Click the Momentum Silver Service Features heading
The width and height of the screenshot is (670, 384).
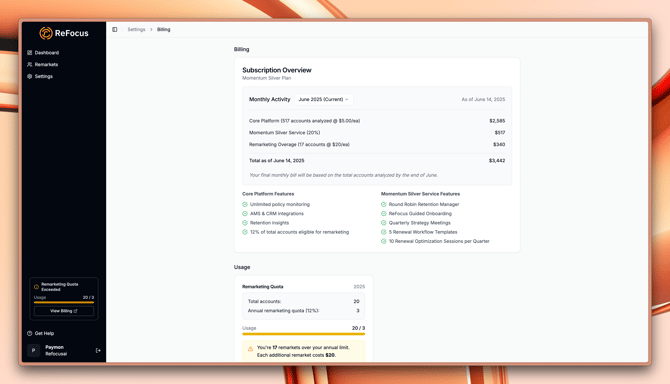(420, 194)
